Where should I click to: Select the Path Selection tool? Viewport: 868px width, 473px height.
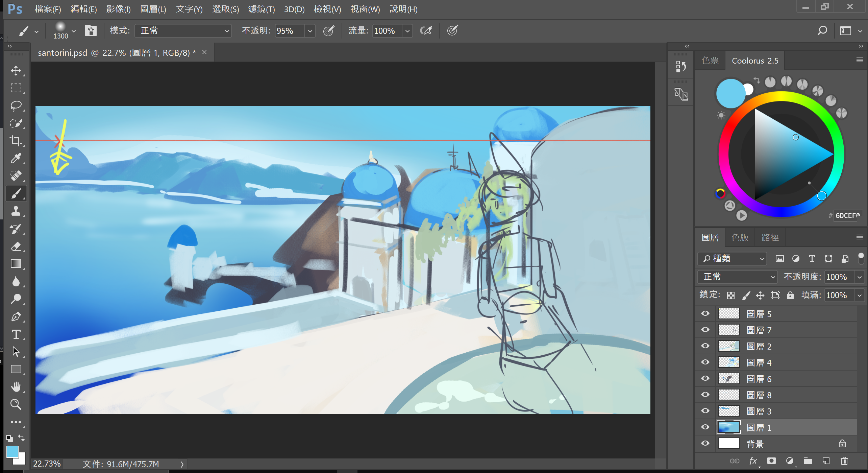[16, 352]
